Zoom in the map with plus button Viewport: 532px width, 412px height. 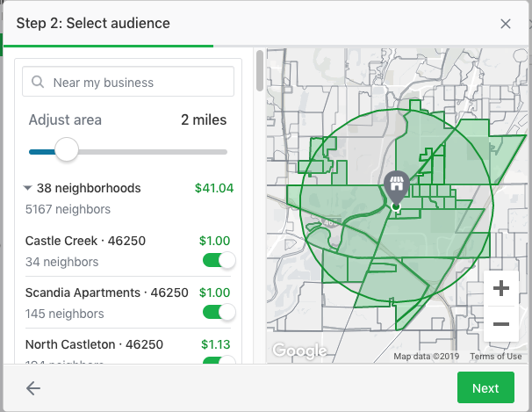[x=501, y=288]
